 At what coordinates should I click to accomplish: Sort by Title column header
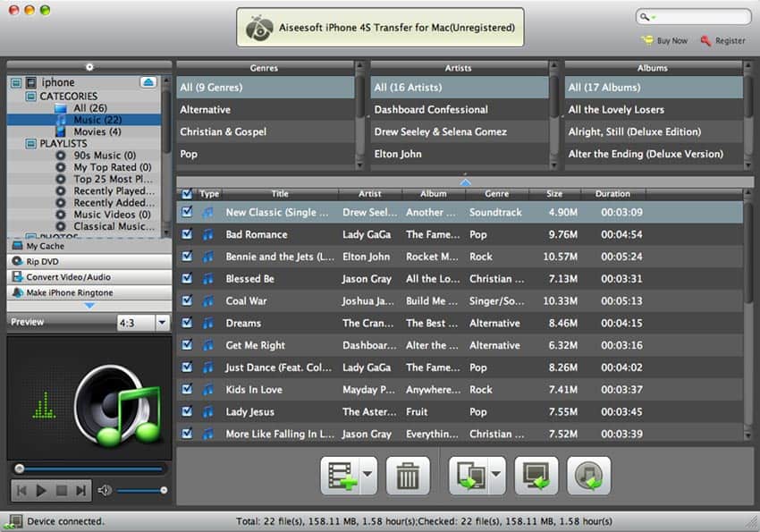pos(280,194)
